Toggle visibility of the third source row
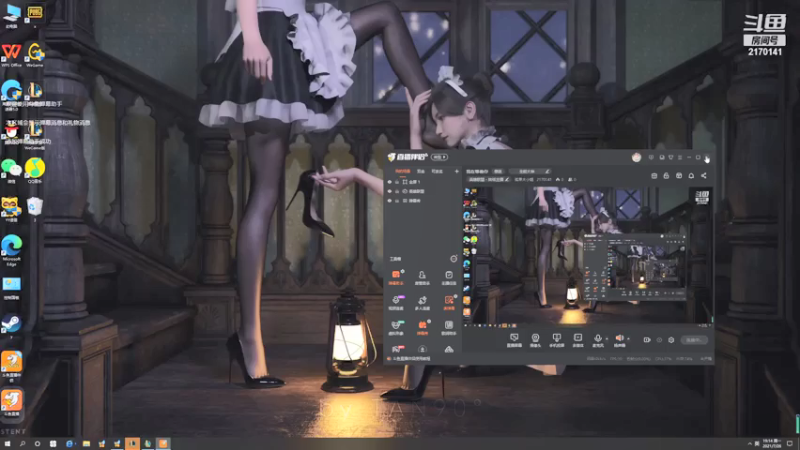800x450 pixels. coord(389,201)
